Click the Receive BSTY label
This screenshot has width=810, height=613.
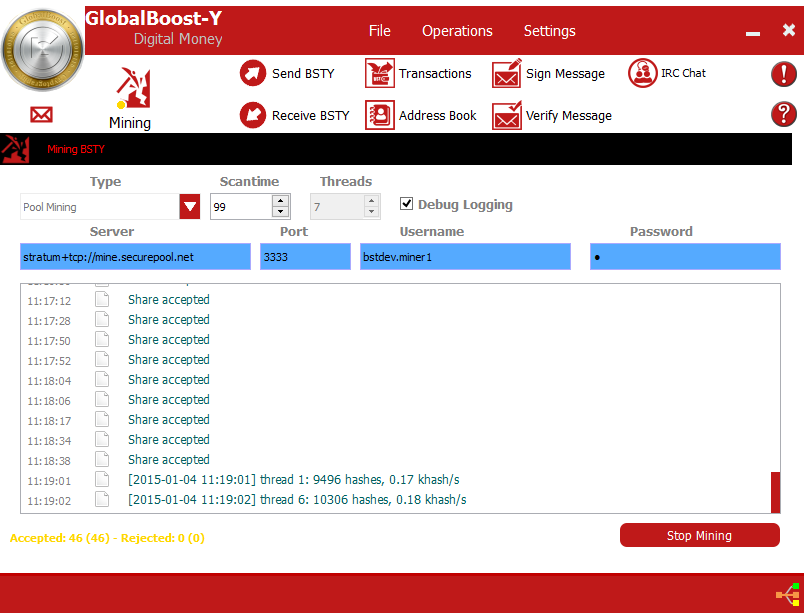tap(311, 115)
